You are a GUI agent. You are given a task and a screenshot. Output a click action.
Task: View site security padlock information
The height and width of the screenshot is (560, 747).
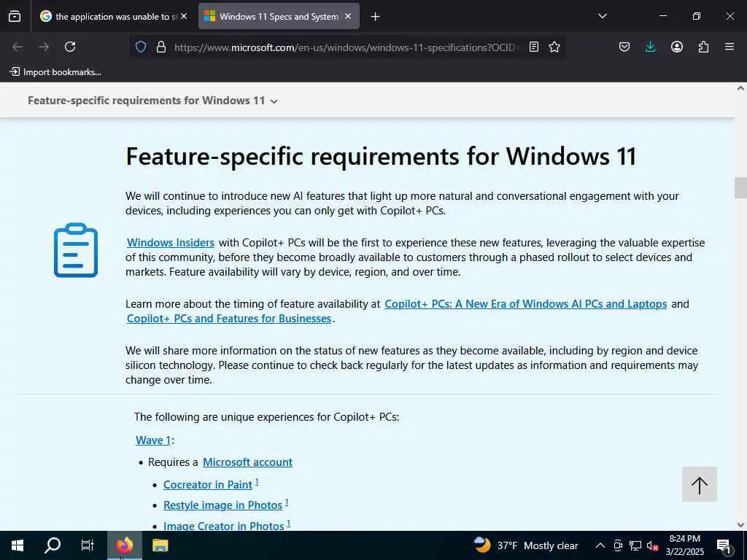pyautogui.click(x=161, y=47)
